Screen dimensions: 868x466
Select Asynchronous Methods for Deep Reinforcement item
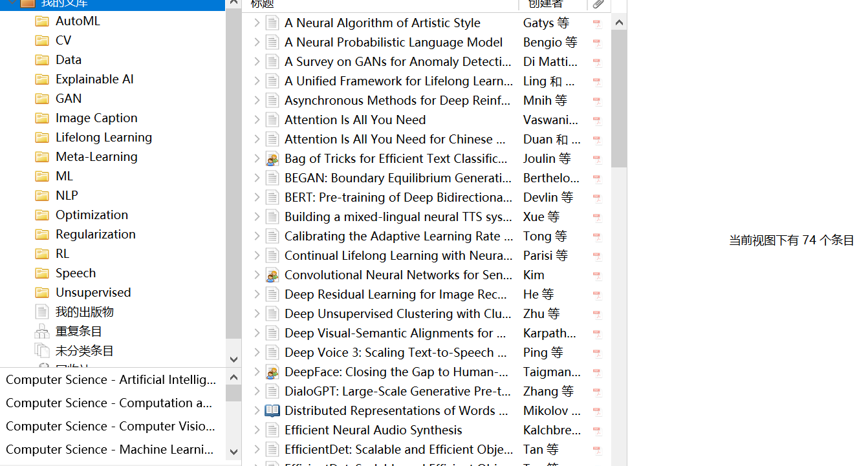[397, 100]
